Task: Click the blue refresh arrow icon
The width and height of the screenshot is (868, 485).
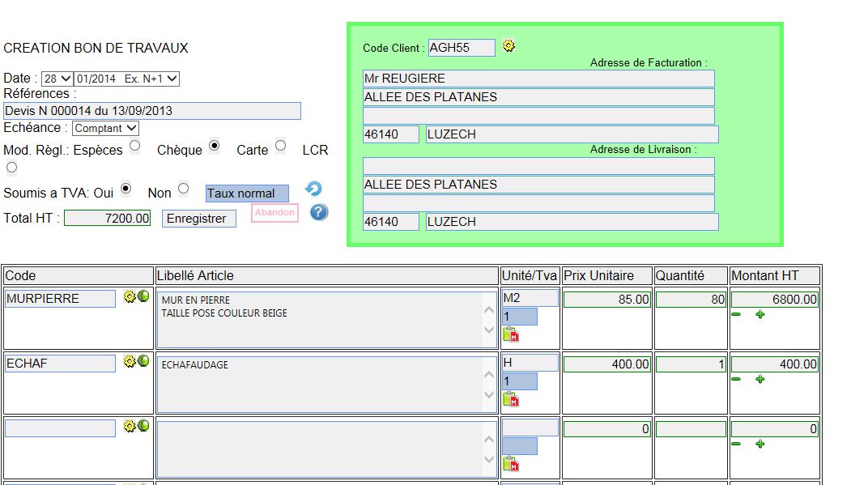Action: point(313,189)
